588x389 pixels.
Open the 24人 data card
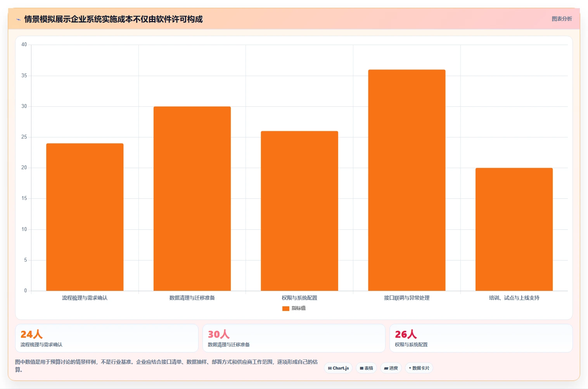point(107,338)
